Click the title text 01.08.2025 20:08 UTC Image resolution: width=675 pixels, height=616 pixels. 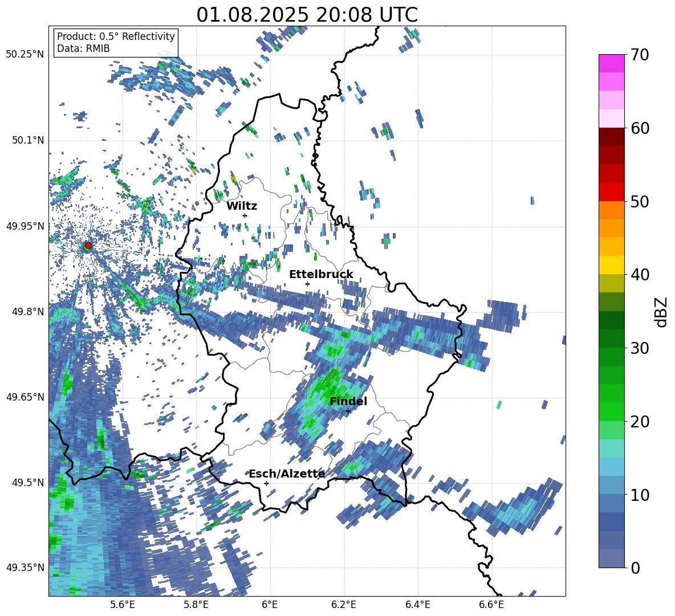point(307,15)
